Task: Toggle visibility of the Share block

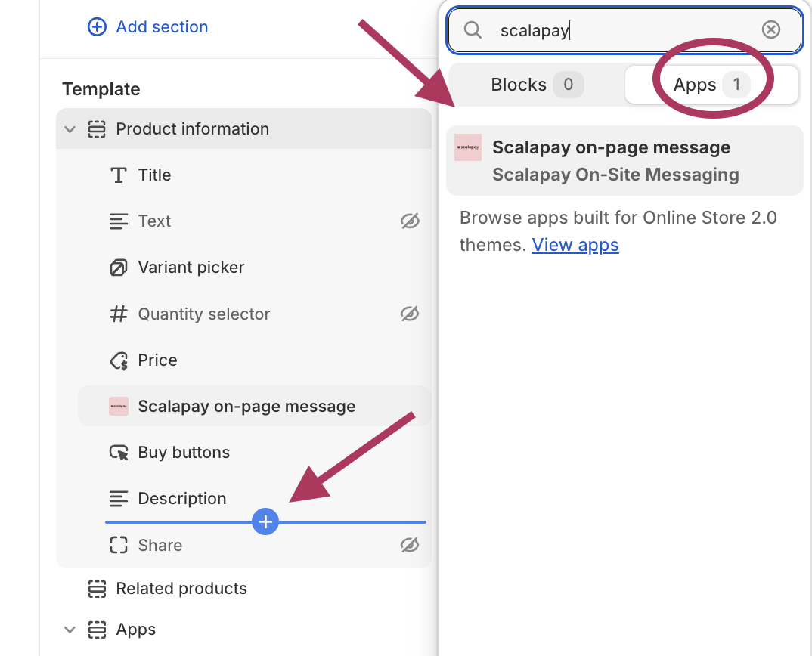Action: (x=410, y=545)
